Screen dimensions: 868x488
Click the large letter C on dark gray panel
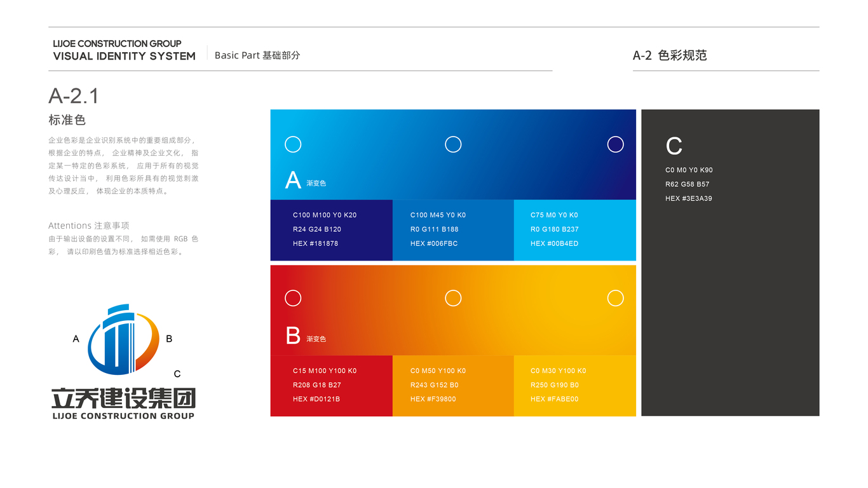pyautogui.click(x=674, y=146)
